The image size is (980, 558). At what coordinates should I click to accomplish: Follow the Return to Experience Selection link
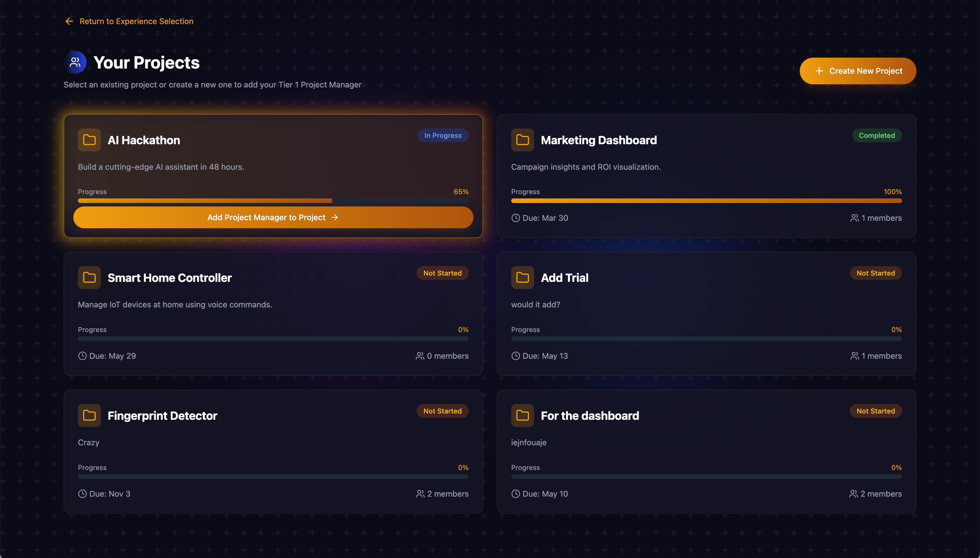click(x=136, y=22)
